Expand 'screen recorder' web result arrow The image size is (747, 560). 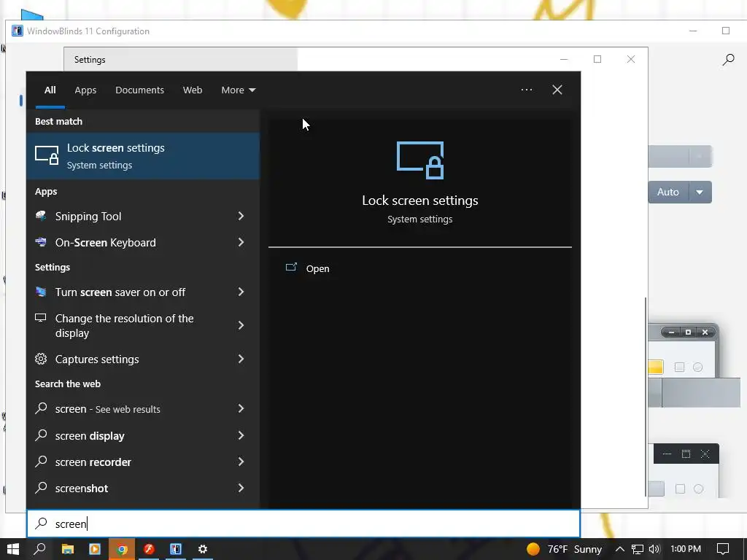[x=241, y=462]
